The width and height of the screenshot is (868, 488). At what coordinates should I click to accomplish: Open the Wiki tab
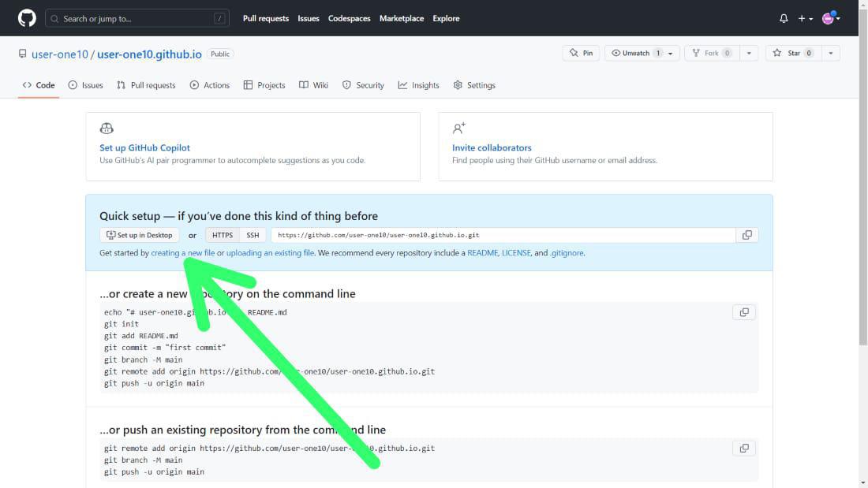point(313,85)
